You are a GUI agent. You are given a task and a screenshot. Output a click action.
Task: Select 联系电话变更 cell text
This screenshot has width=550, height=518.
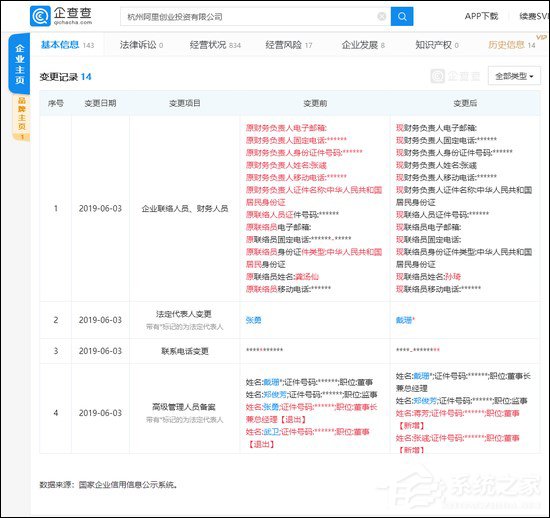point(185,351)
